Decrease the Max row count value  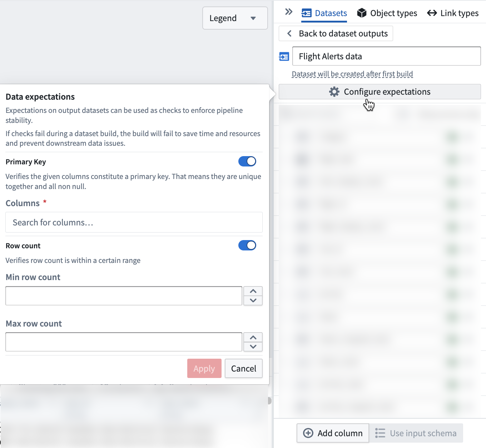253,347
